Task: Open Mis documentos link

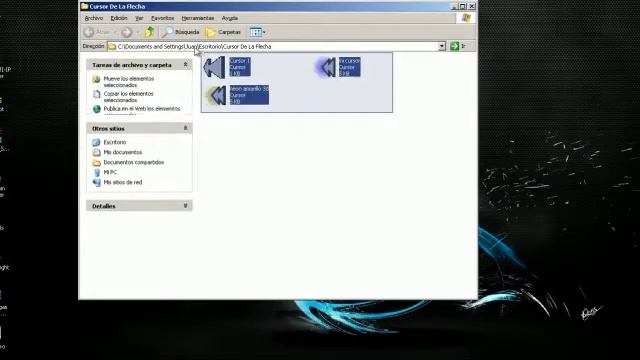Action: (123, 152)
